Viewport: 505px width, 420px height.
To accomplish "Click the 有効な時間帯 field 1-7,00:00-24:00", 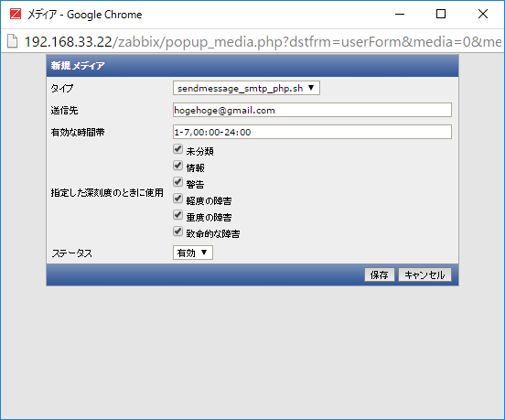I will (312, 132).
